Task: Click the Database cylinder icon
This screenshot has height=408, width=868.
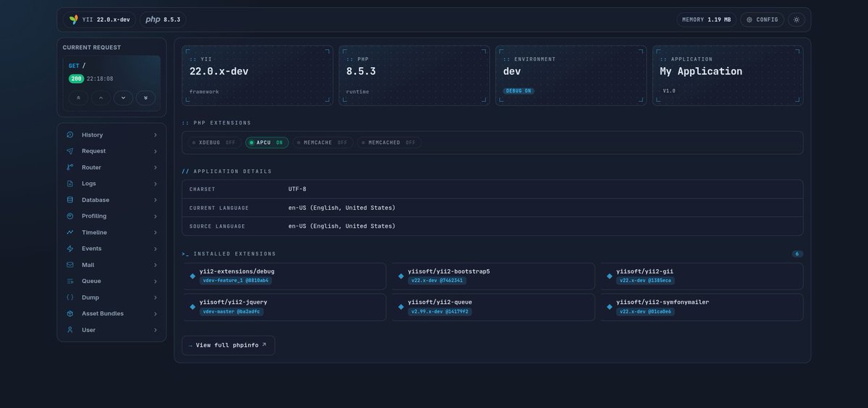Action: pyautogui.click(x=70, y=200)
